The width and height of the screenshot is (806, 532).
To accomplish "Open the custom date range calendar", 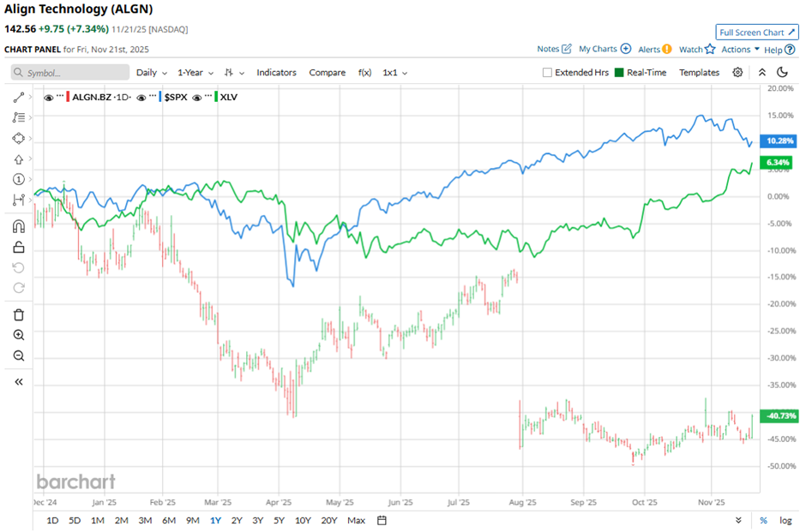I will [x=382, y=520].
